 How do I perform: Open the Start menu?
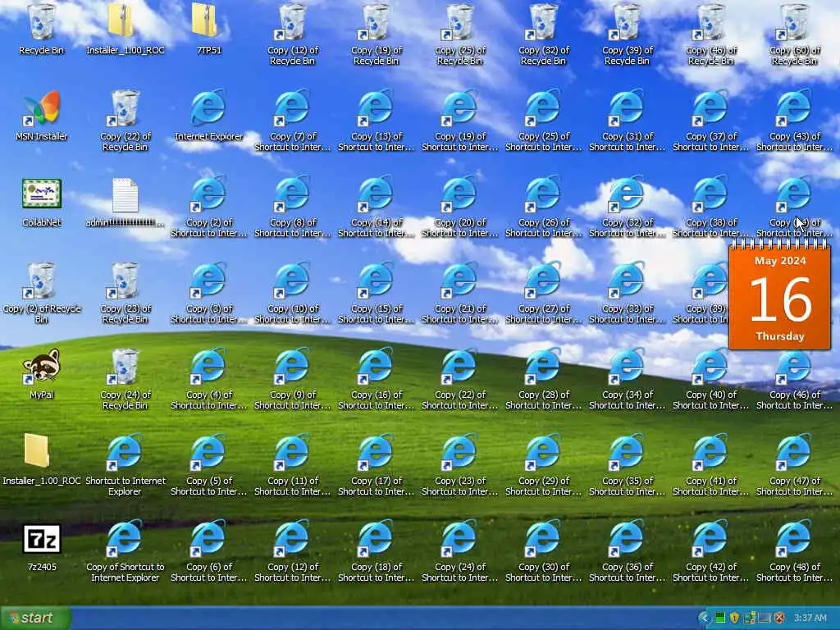[35, 619]
